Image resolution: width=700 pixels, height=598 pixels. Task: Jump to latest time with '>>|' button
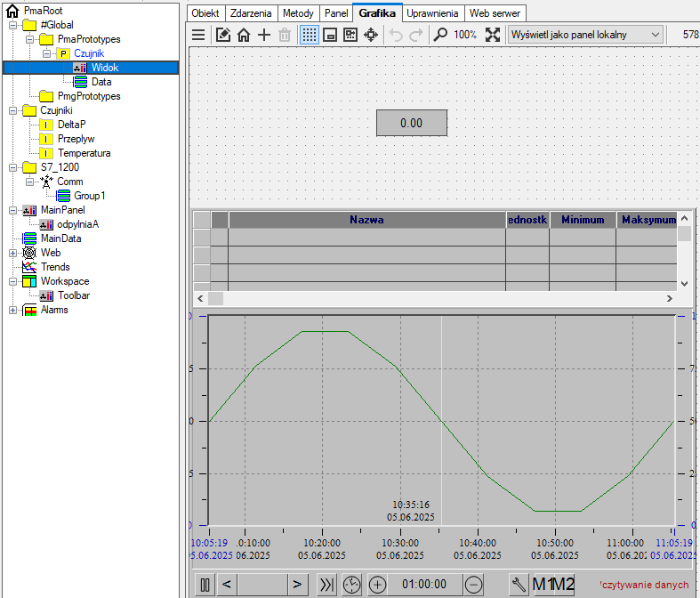click(x=326, y=585)
